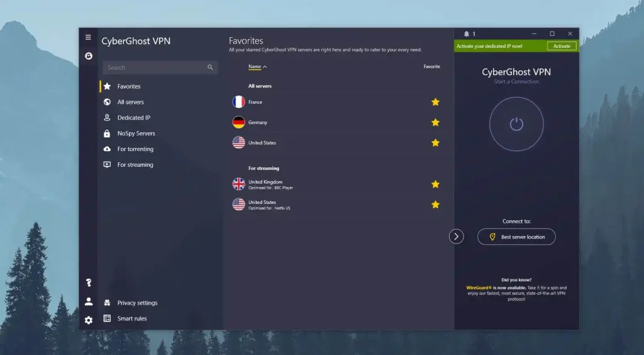Select the Germany server row name
This screenshot has width=644, height=355.
257,123
